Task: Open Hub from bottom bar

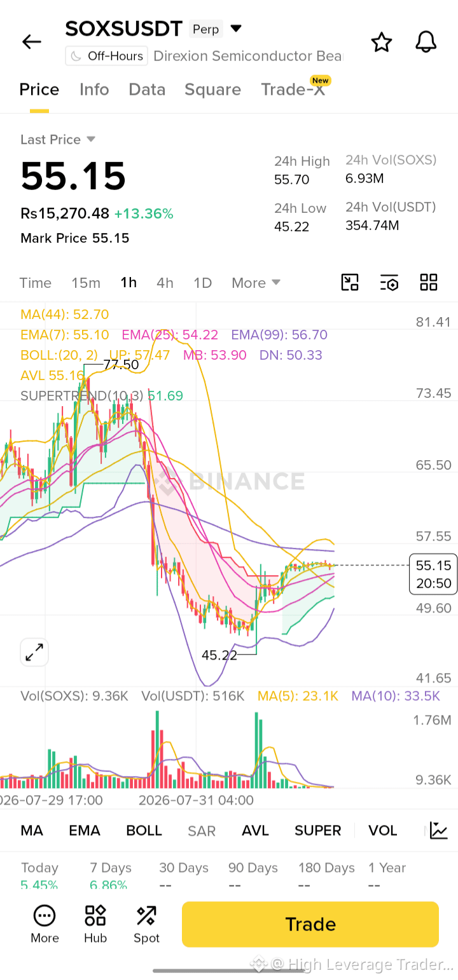Action: click(95, 924)
